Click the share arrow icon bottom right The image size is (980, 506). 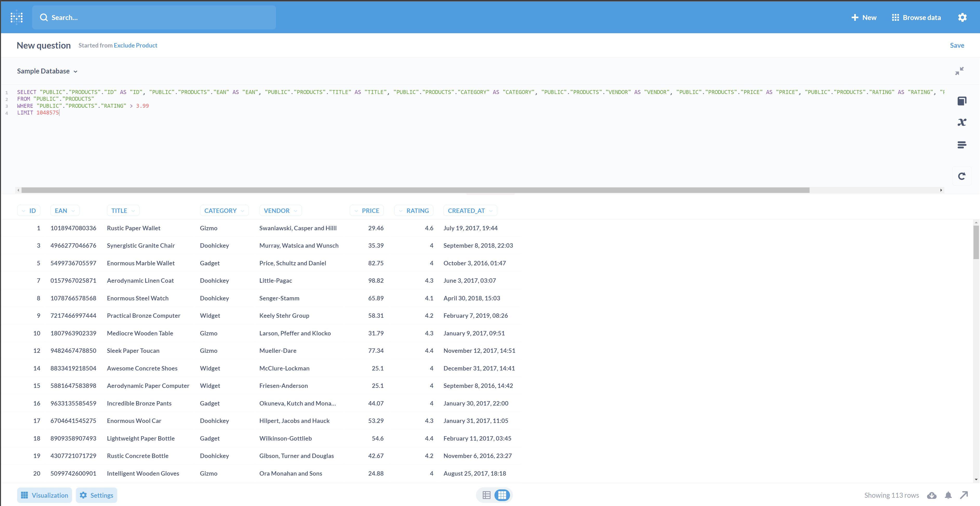click(964, 495)
